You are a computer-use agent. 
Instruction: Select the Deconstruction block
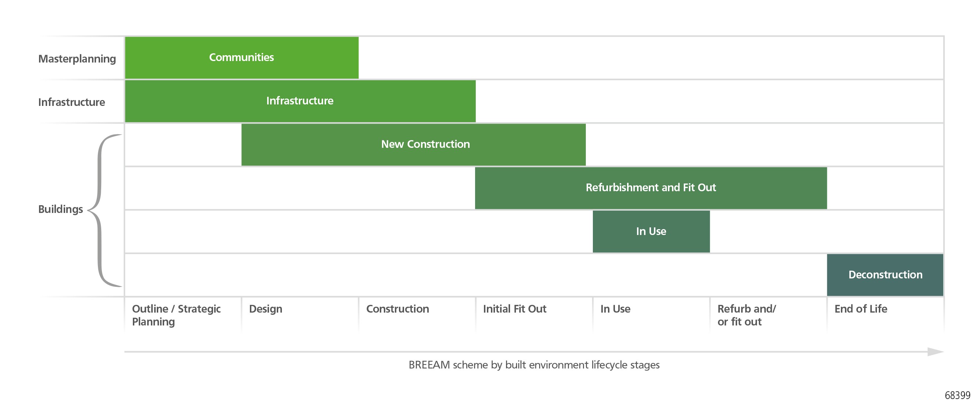coord(885,275)
